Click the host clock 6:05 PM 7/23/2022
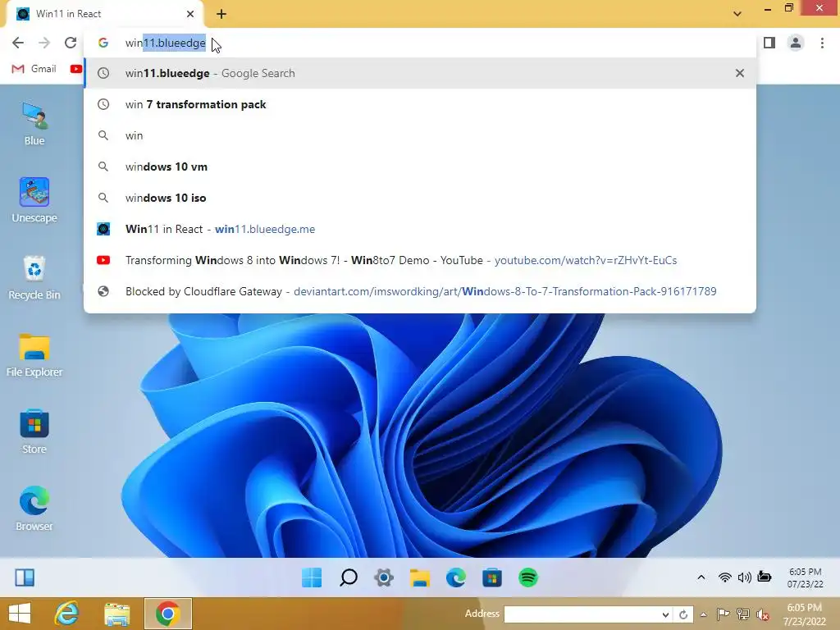Screen dimensions: 840x630 (x=805, y=614)
